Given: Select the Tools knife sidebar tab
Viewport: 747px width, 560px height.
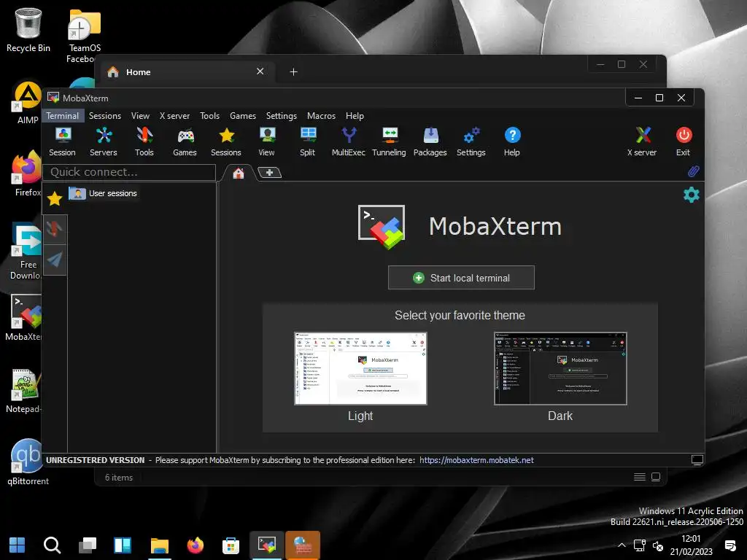Looking at the screenshot, I should [x=55, y=229].
